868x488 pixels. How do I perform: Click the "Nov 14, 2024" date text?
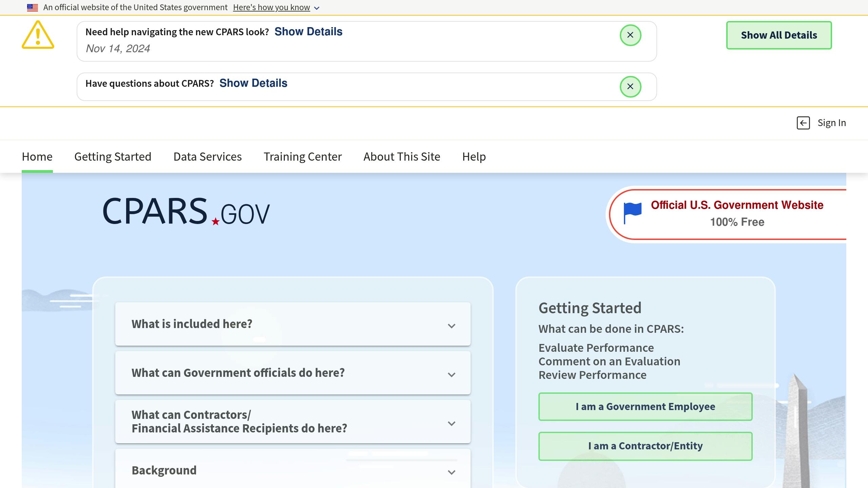pos(118,48)
